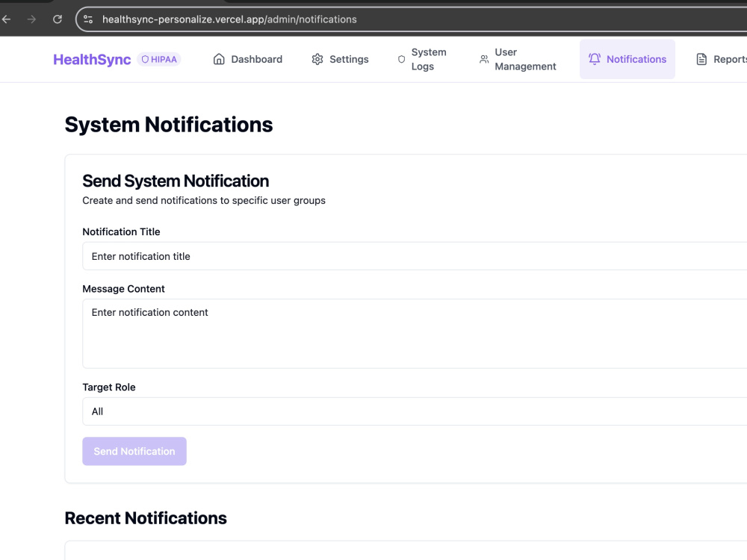Click the 'Create and send notifications' description text

coord(204,200)
